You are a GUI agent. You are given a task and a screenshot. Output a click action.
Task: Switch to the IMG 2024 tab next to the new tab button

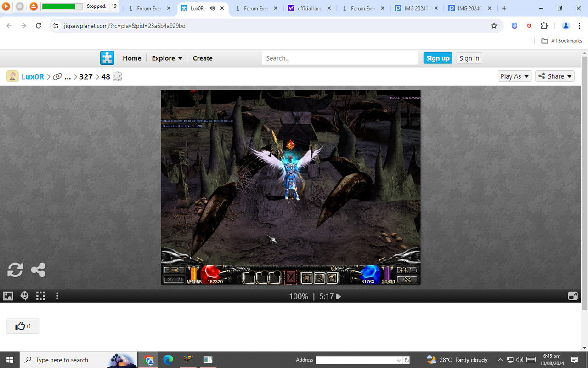click(x=470, y=8)
